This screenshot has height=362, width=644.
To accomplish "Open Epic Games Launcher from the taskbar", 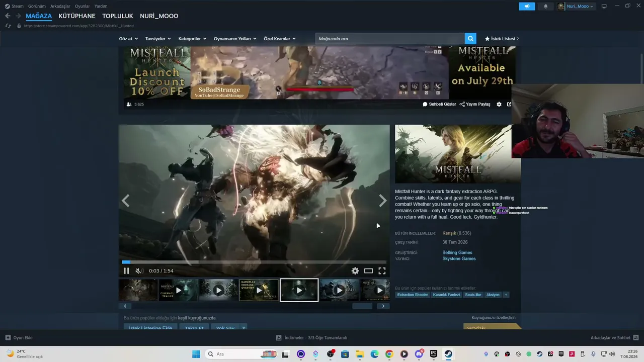I will [434, 354].
